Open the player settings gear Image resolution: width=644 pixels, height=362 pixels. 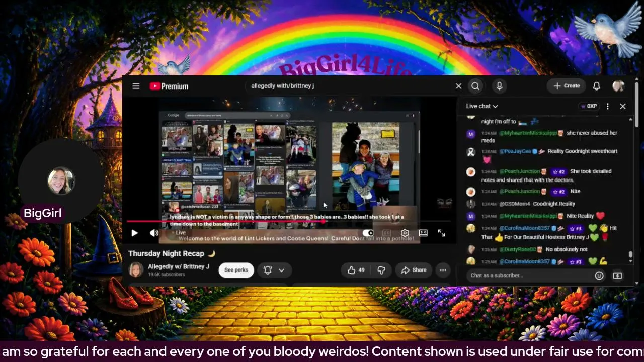coord(405,233)
